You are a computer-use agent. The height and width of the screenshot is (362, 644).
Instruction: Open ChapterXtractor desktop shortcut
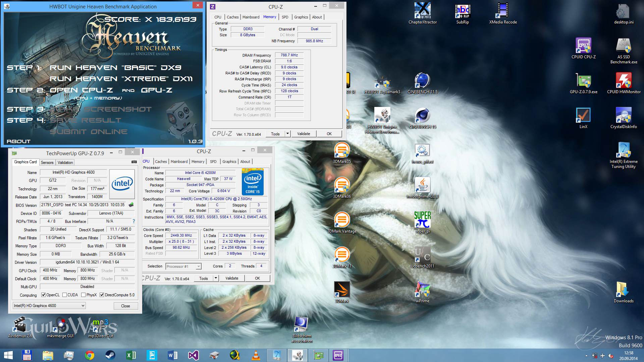[422, 13]
